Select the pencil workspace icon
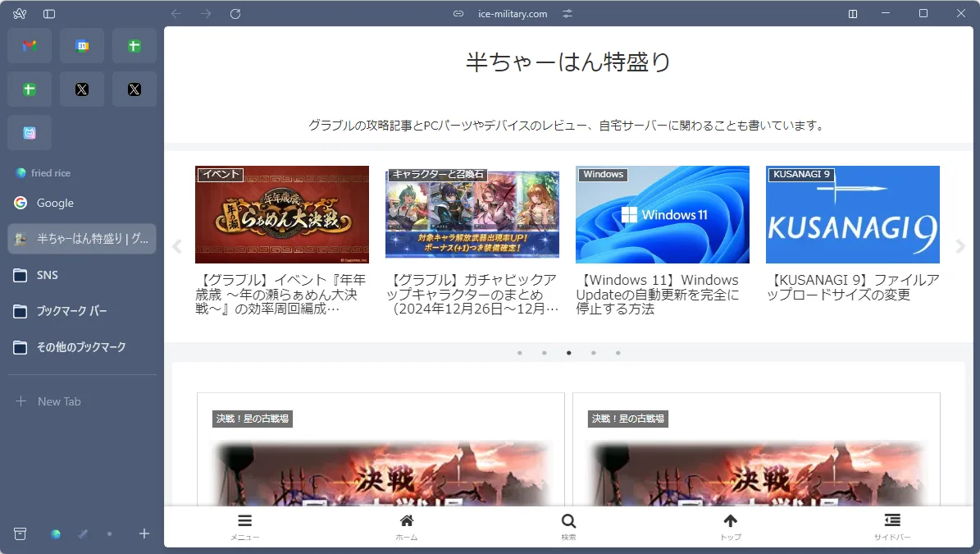Image resolution: width=980 pixels, height=554 pixels. click(83, 534)
